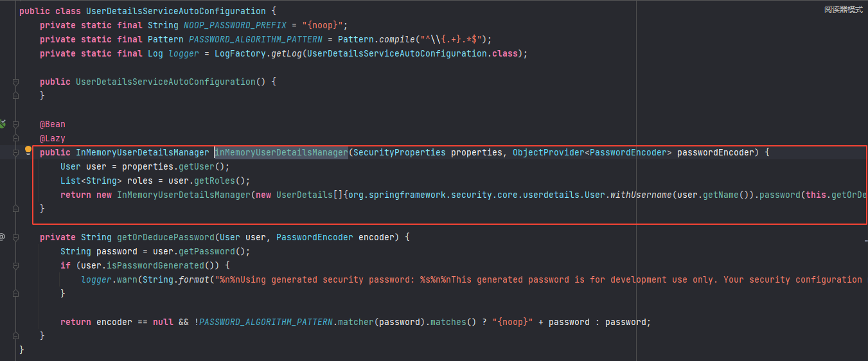Click the fold marker beside @Bean annotation
Screen dimensions: 868x361
click(x=15, y=124)
